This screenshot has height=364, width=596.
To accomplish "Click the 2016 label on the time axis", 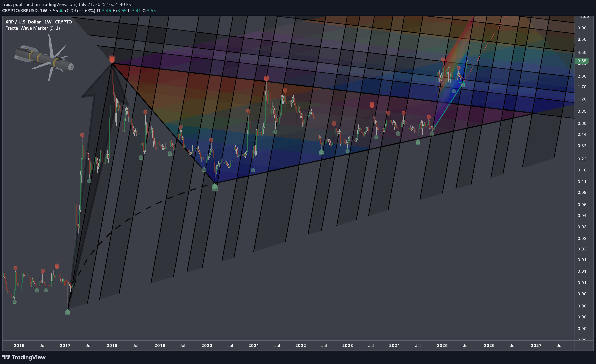I will coord(19,345).
